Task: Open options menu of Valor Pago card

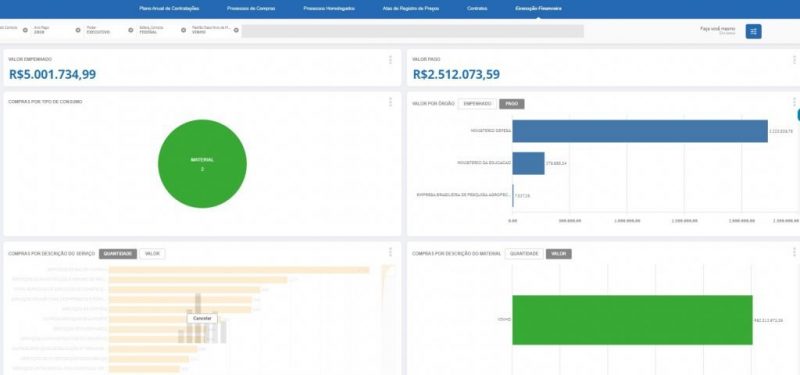Action: pos(794,60)
